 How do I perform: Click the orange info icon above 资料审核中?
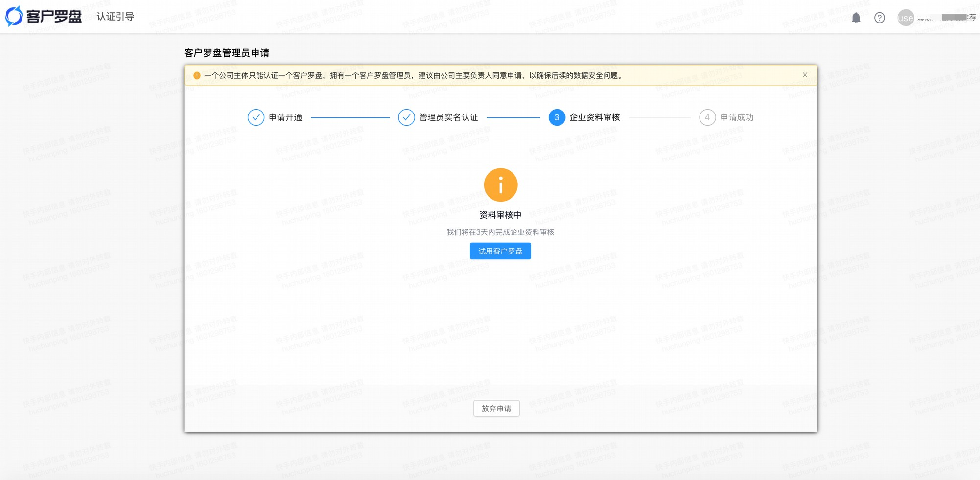click(500, 184)
